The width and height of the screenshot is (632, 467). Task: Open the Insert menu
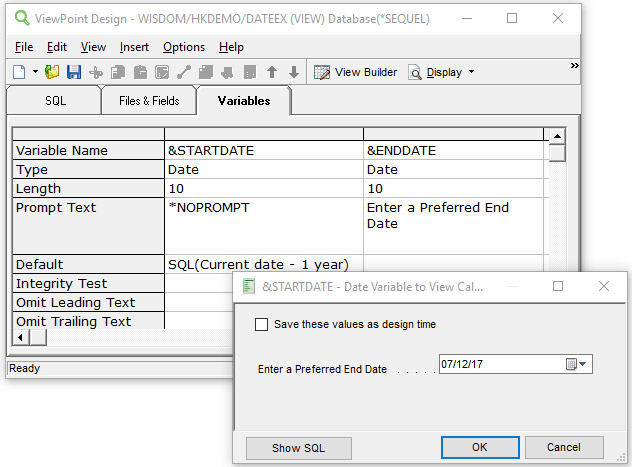134,47
